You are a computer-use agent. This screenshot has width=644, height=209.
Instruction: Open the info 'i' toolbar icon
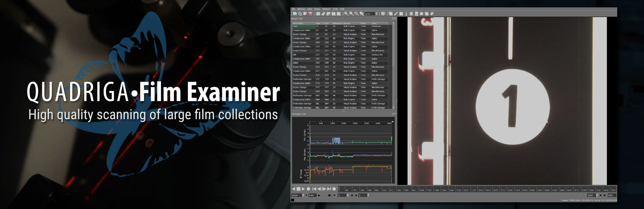[x=406, y=14]
